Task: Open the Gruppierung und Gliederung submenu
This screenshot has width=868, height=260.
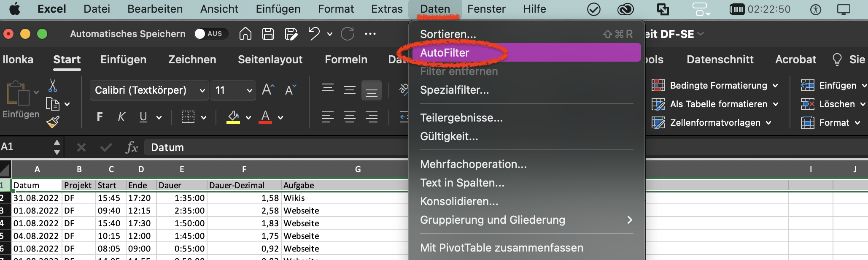Action: point(526,220)
